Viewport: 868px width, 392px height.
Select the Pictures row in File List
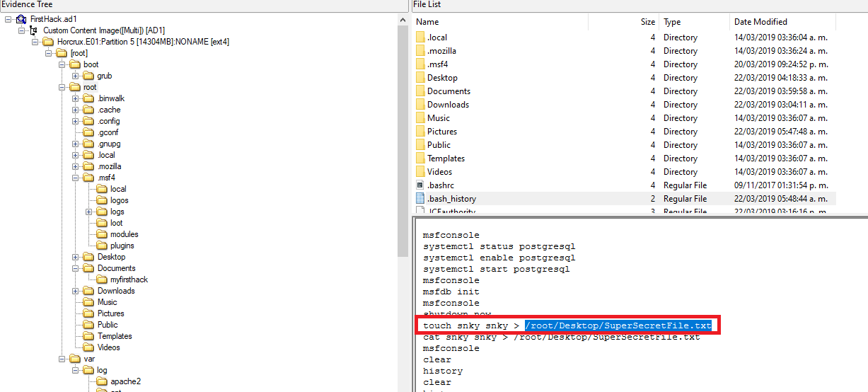(x=442, y=132)
